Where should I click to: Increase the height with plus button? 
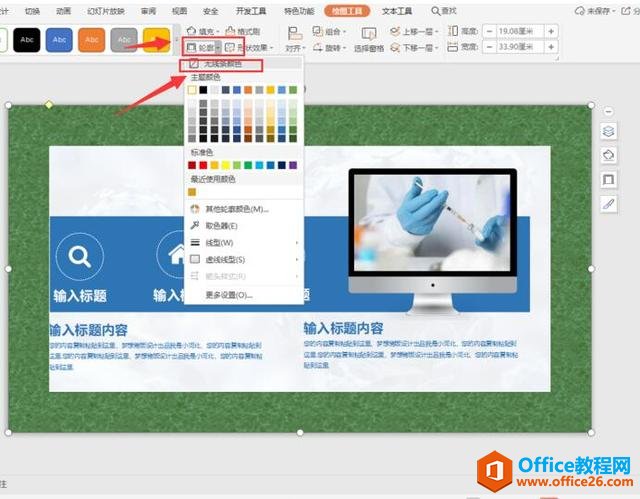(x=551, y=31)
